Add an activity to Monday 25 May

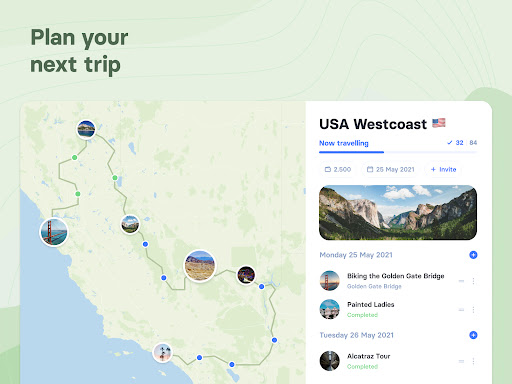[x=473, y=255]
